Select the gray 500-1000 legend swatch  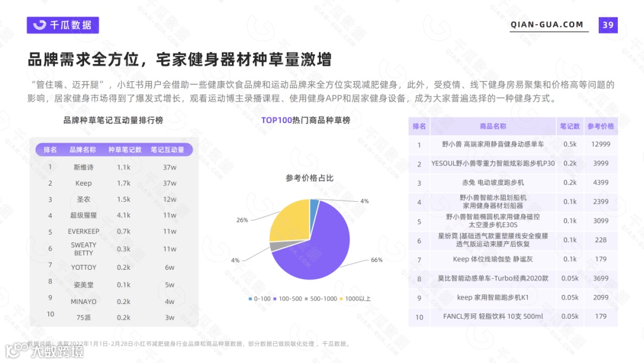306,299
